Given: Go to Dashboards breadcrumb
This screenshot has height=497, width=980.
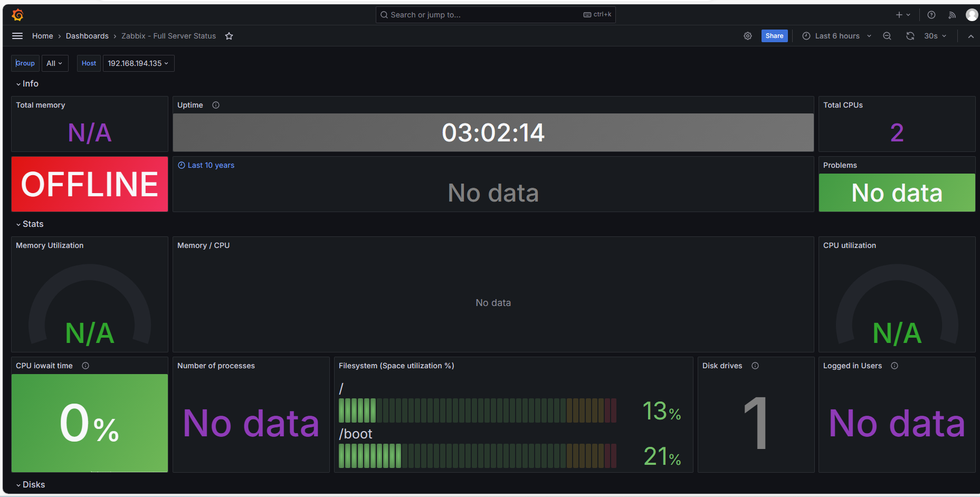Looking at the screenshot, I should click(x=87, y=36).
